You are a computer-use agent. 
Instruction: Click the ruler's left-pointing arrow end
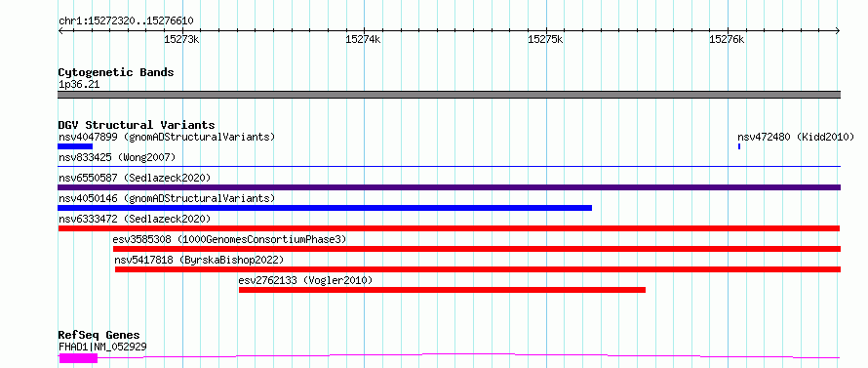[60, 30]
